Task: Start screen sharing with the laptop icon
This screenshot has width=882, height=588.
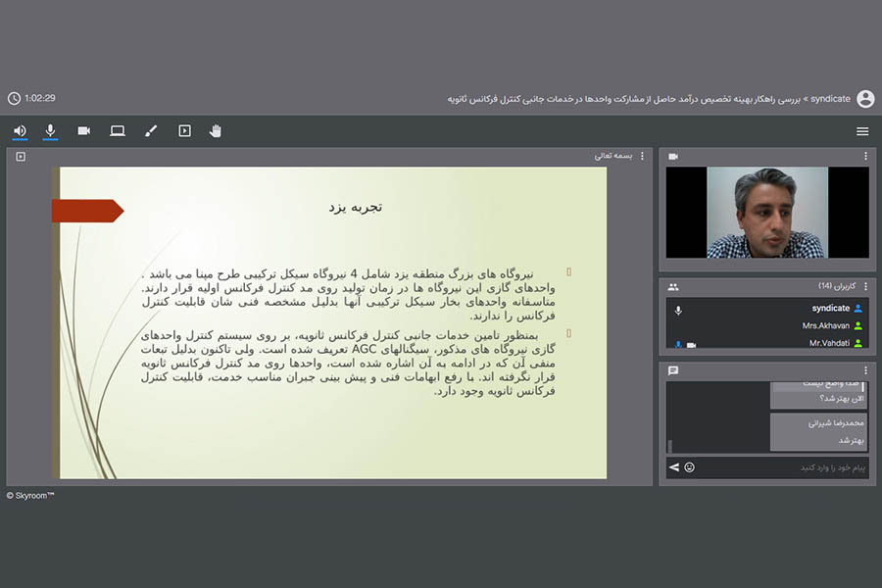Action: [117, 131]
